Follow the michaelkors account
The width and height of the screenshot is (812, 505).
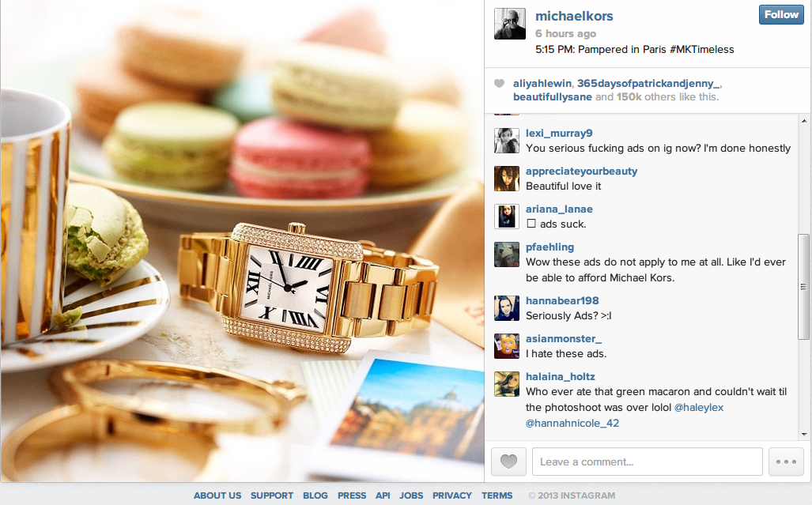pyautogui.click(x=781, y=14)
